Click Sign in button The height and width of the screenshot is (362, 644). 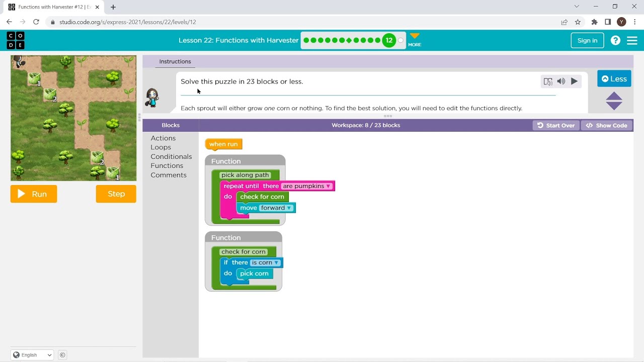587,41
